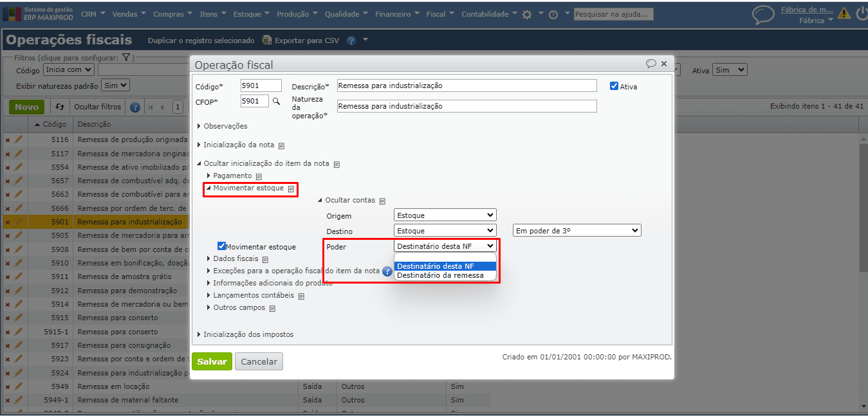Open the Vendas menu

tap(129, 14)
